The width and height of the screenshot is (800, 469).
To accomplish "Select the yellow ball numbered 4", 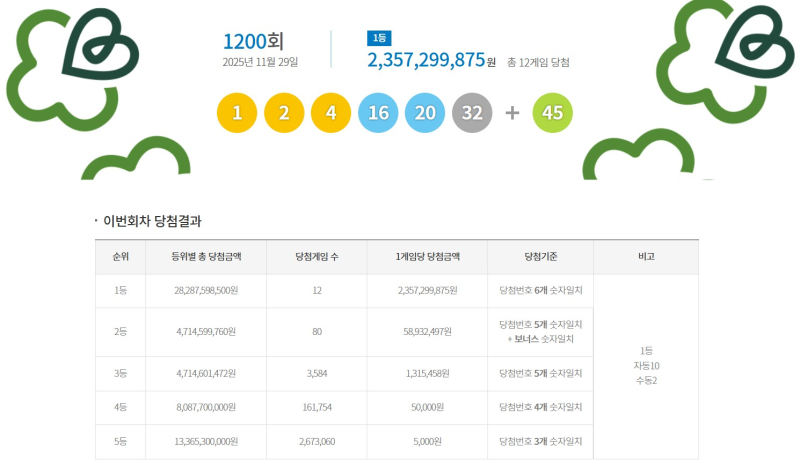I will coord(331,113).
